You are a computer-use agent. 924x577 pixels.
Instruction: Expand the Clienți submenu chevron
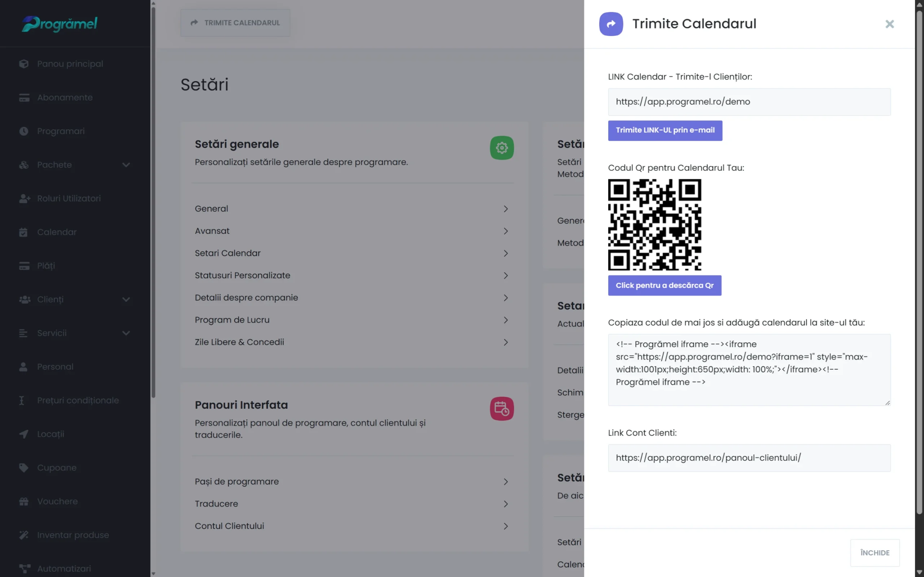click(126, 300)
